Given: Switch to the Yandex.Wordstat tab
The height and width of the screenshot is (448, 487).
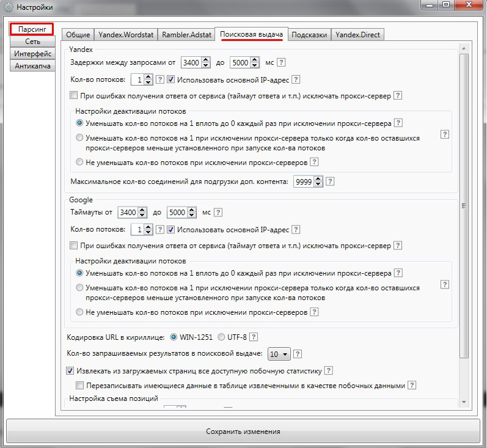Looking at the screenshot, I should pos(126,34).
